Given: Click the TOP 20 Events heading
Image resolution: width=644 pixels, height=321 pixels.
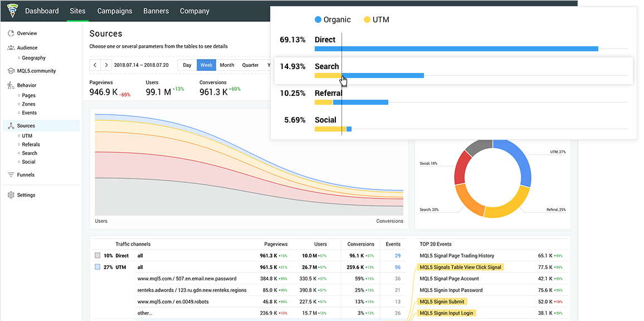Looking at the screenshot, I should pos(436,244).
